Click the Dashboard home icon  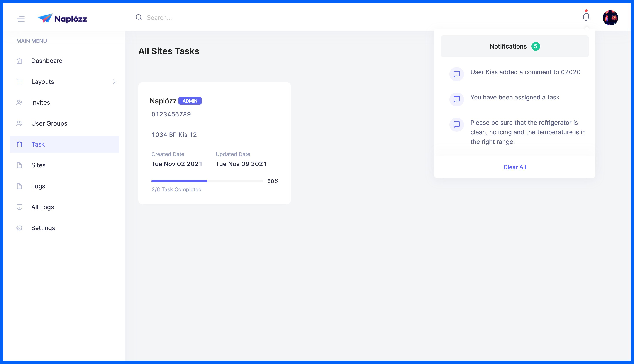point(20,61)
